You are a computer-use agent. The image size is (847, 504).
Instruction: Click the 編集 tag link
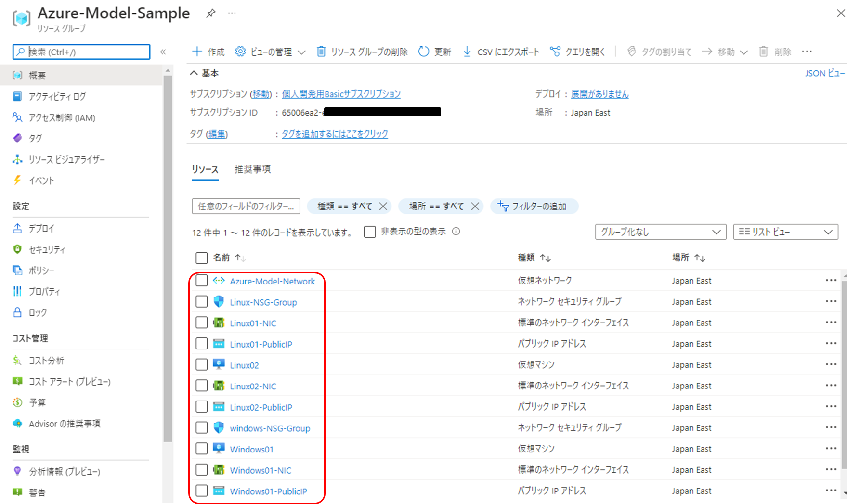[217, 134]
